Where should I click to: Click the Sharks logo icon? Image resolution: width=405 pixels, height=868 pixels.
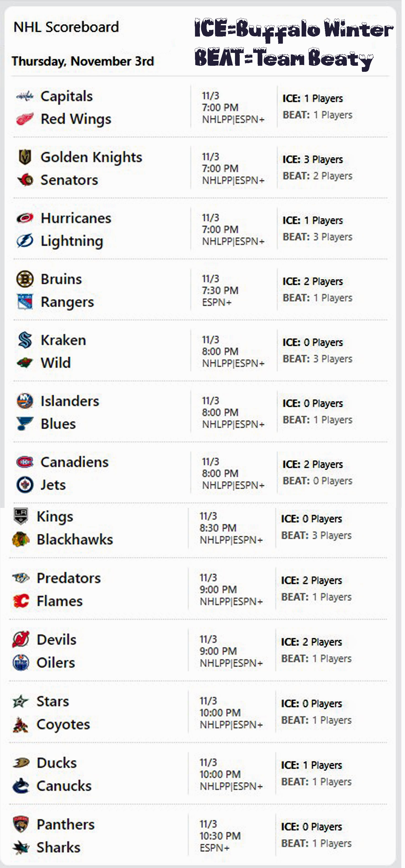click(21, 848)
